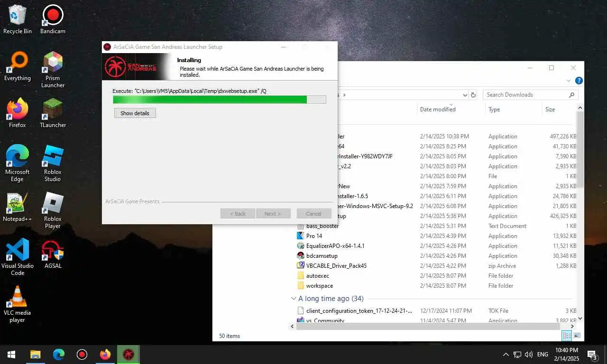
Task: Switch Explorer to large icons view layout
Action: point(577,336)
